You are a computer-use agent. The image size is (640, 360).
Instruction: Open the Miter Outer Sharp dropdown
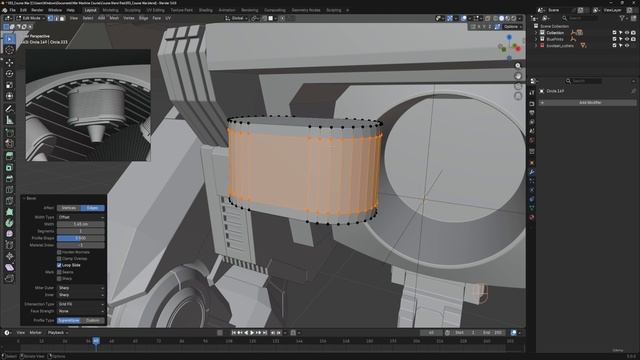click(81, 288)
